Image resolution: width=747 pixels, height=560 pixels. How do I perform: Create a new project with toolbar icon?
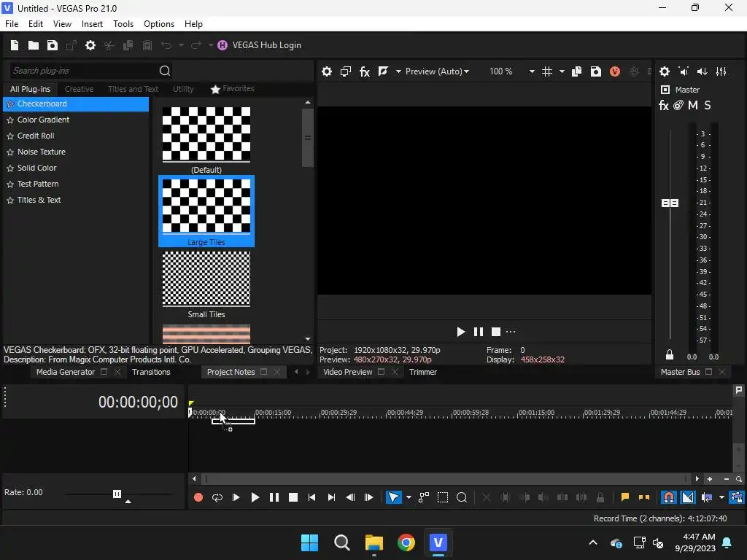point(15,45)
